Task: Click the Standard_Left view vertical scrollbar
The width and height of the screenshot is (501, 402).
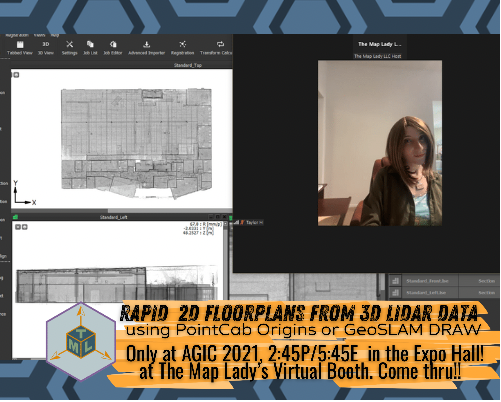Action: [226, 260]
